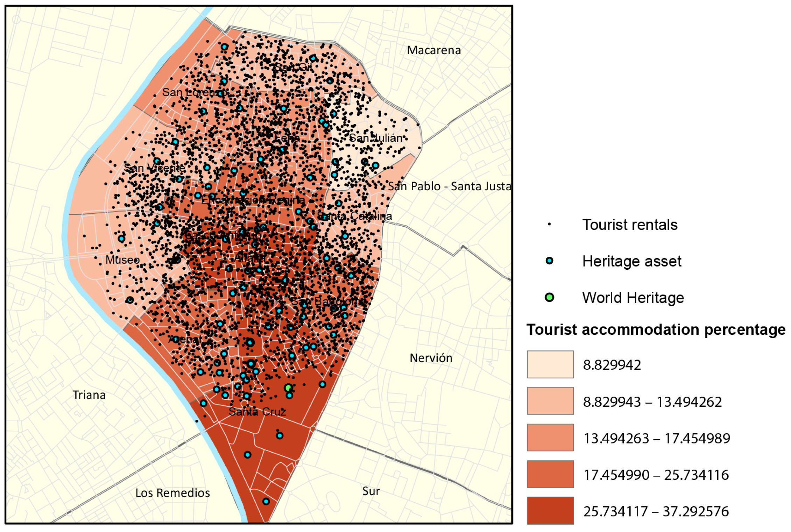The height and width of the screenshot is (532, 791).
Task: Click the Macarena district label
Action: [433, 50]
